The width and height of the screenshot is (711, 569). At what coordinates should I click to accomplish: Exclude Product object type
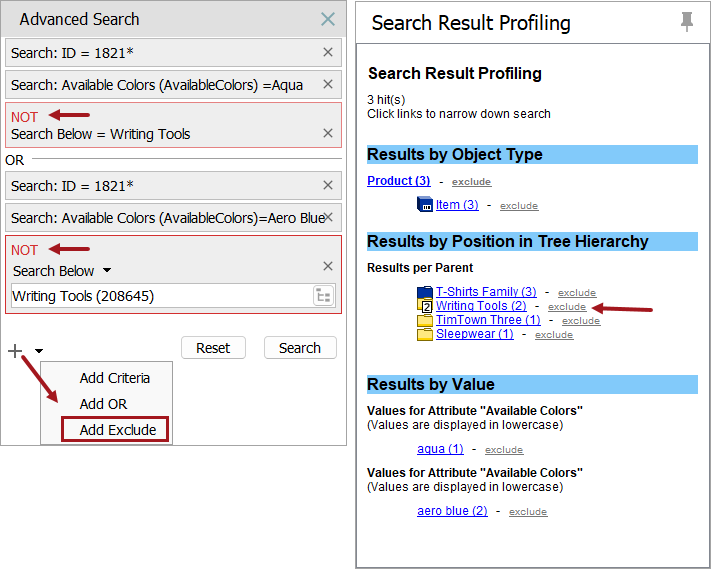(471, 181)
